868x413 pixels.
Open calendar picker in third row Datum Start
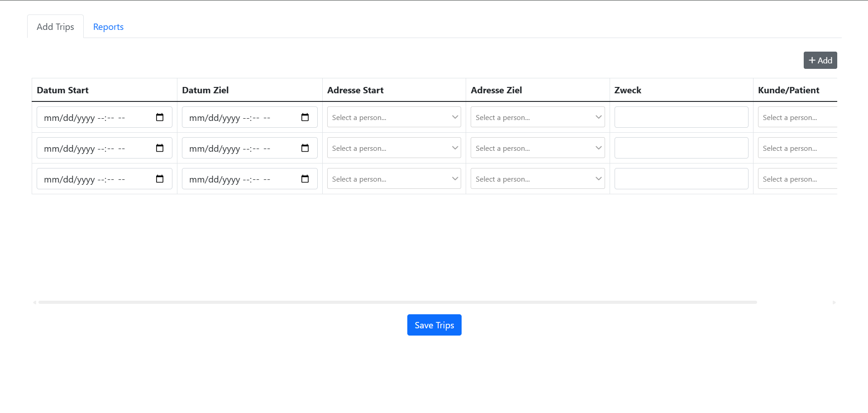coord(160,179)
